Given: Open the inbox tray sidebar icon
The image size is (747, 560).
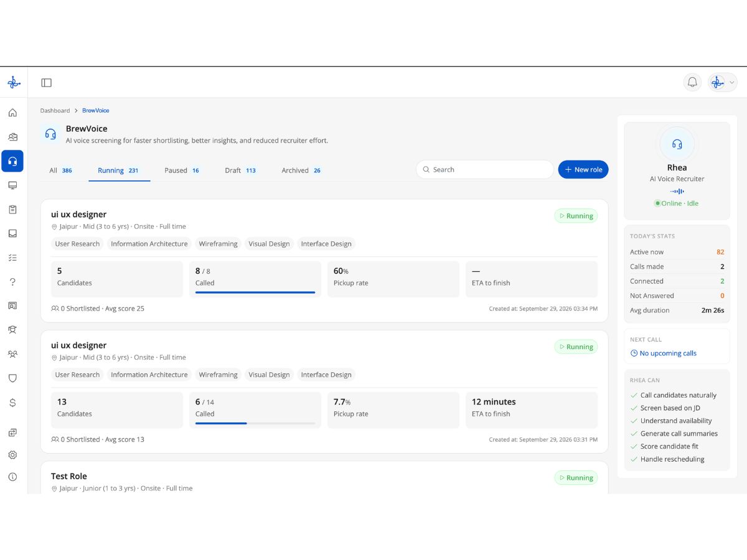Looking at the screenshot, I should click(12, 233).
